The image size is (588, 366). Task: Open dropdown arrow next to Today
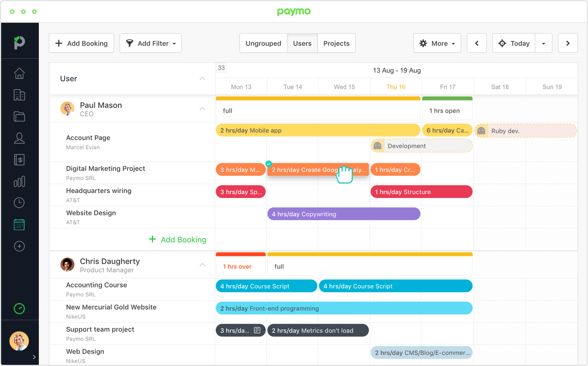pos(544,43)
